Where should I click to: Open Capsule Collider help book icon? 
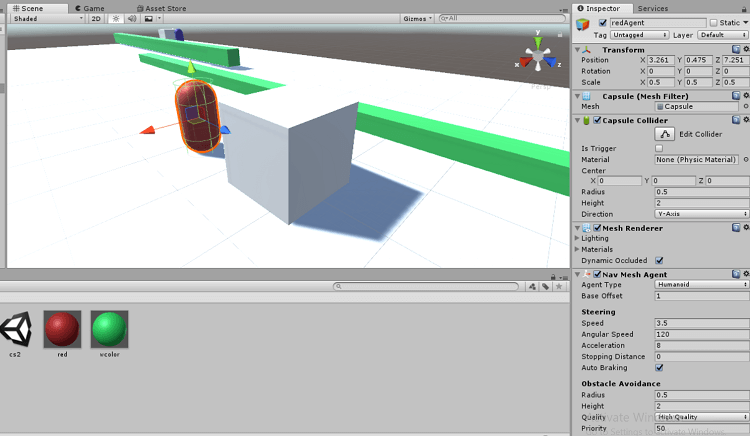736,121
